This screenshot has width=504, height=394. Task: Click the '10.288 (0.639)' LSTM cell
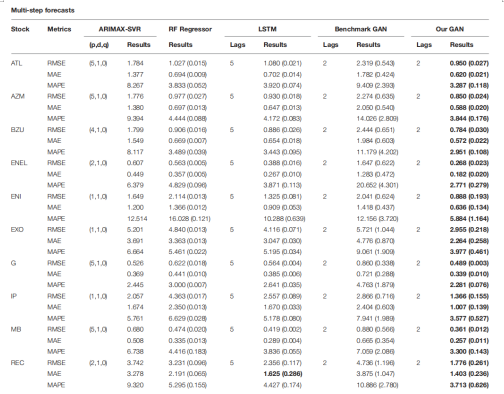[284, 219]
